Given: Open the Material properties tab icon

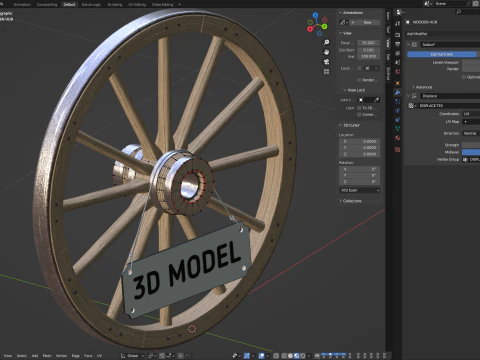Looking at the screenshot, I should pos(397,138).
